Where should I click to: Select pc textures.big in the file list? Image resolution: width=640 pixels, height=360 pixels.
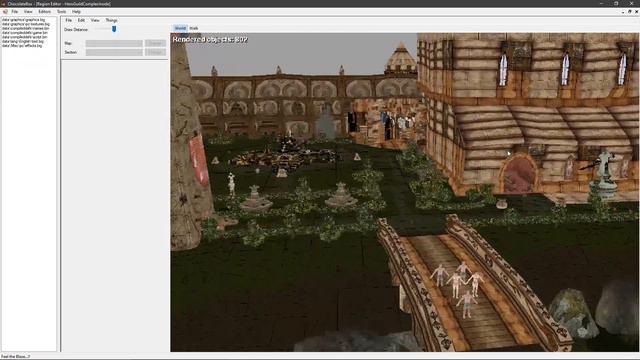[26, 24]
